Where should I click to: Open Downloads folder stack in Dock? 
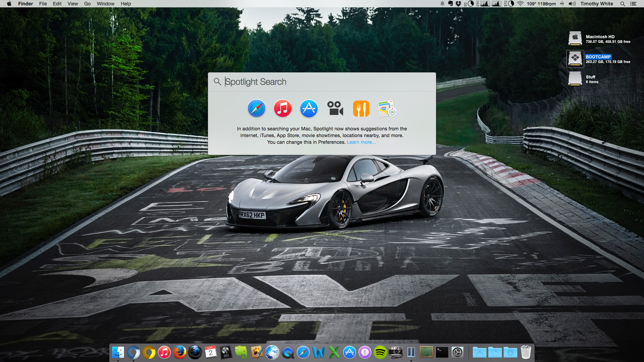511,352
